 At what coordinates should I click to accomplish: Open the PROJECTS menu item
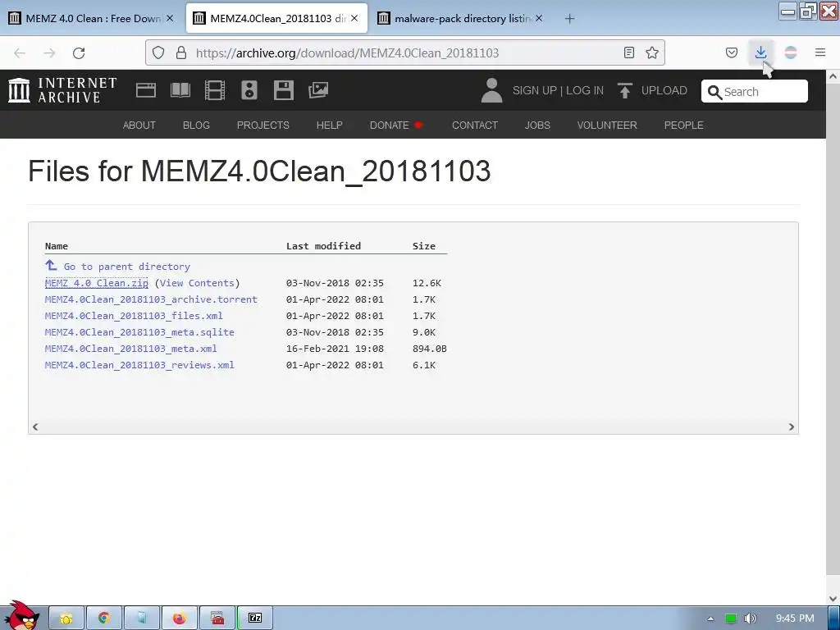[263, 125]
